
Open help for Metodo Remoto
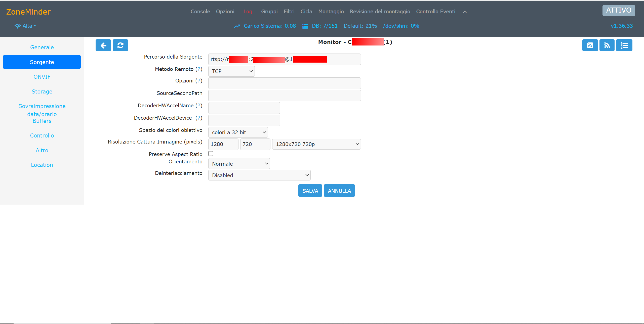(x=199, y=69)
